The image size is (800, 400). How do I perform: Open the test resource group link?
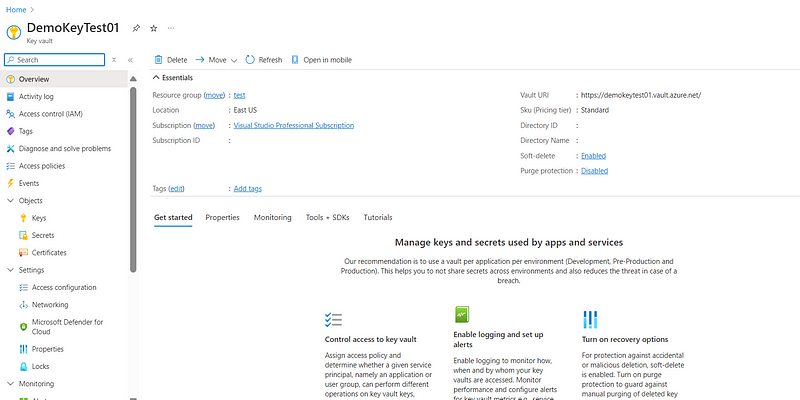tap(239, 95)
